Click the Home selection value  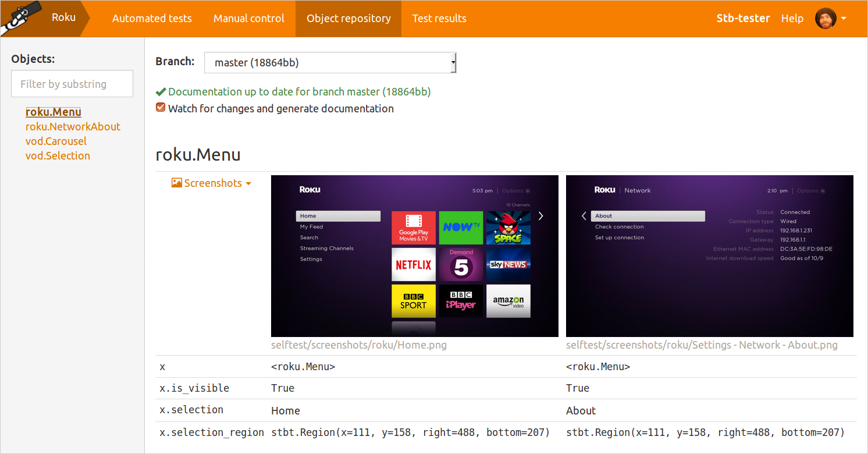pyautogui.click(x=286, y=410)
